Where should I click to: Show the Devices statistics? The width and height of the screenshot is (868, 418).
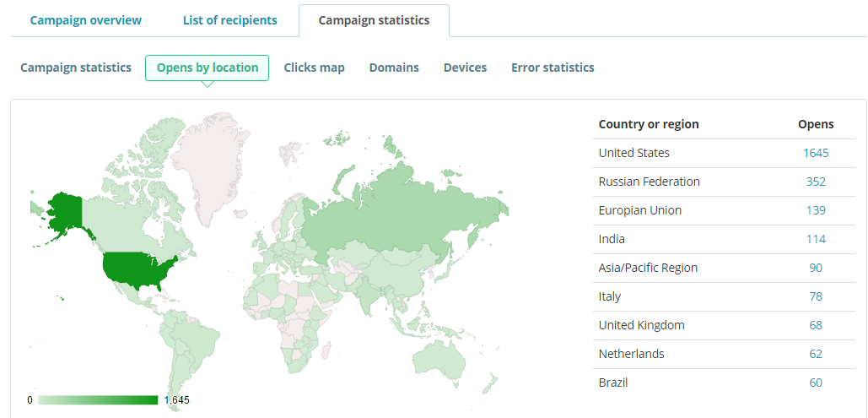click(x=465, y=68)
